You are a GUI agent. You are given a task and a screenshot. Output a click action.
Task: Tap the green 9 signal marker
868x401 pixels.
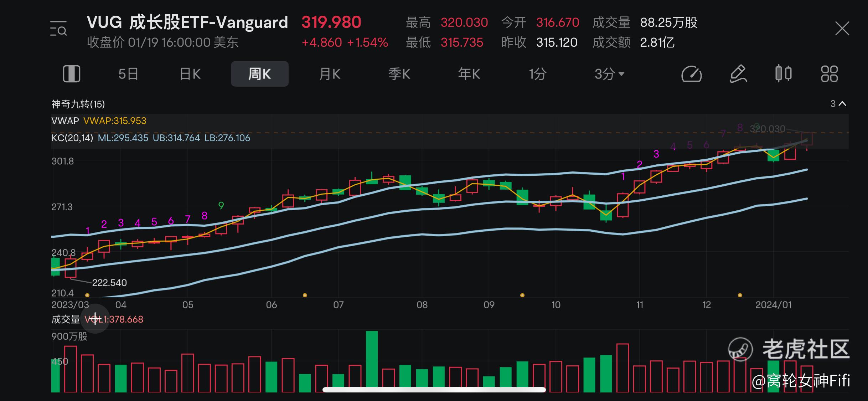(221, 206)
